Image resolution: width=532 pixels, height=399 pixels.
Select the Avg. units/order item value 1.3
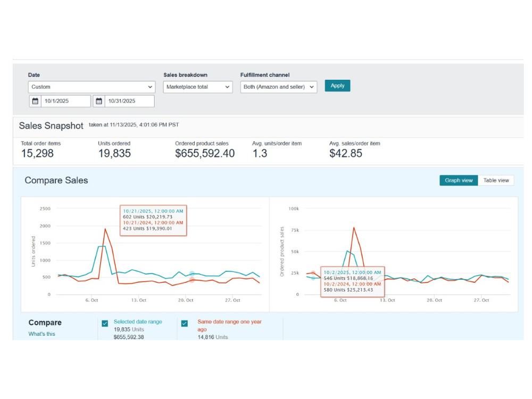coord(260,153)
